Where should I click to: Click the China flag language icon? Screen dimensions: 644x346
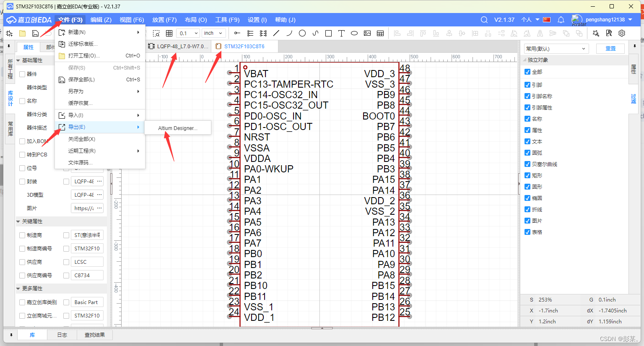click(x=547, y=20)
